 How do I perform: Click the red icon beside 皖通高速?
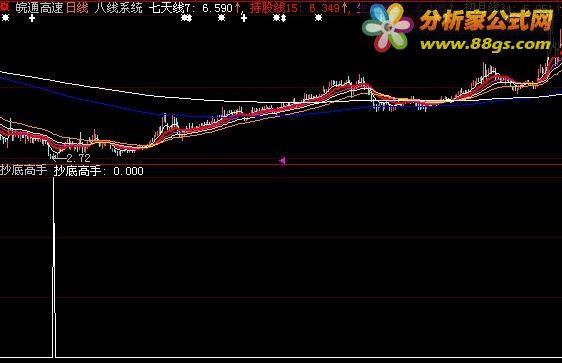[x=5, y=7]
